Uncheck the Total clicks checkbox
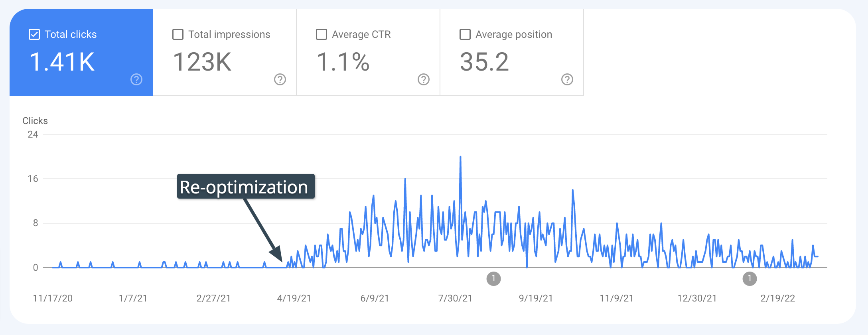Viewport: 868px width, 335px height. coord(34,34)
